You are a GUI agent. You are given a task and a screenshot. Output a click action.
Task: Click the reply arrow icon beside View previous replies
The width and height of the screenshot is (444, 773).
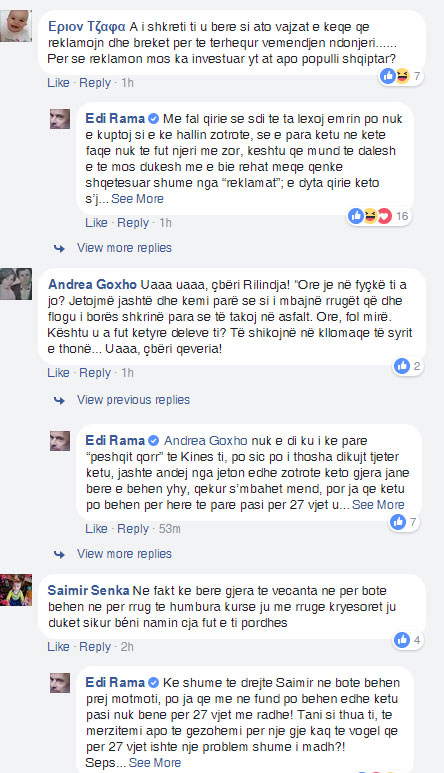(60, 400)
